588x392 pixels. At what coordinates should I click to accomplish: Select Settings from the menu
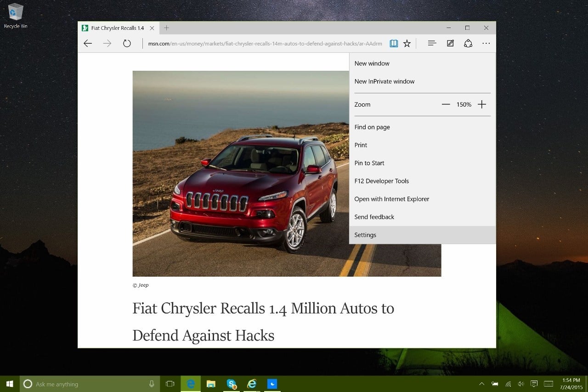(x=365, y=235)
